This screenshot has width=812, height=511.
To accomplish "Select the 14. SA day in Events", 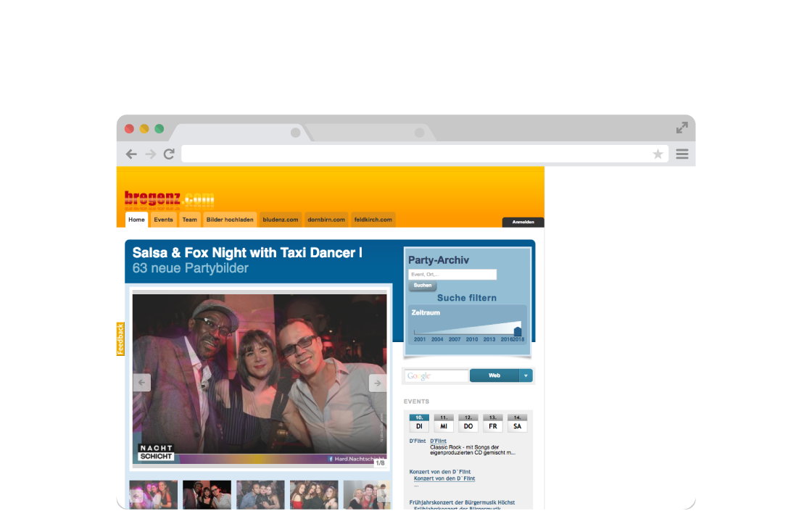I will [518, 423].
